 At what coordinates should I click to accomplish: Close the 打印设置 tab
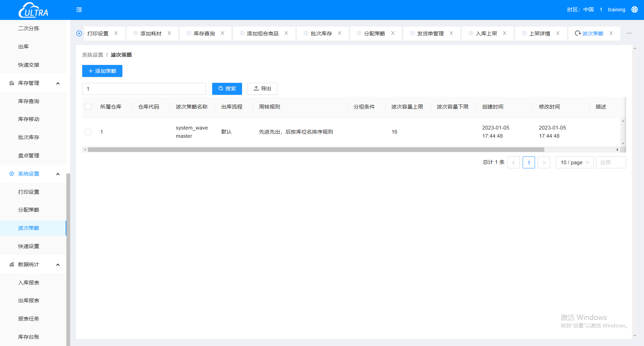116,33
